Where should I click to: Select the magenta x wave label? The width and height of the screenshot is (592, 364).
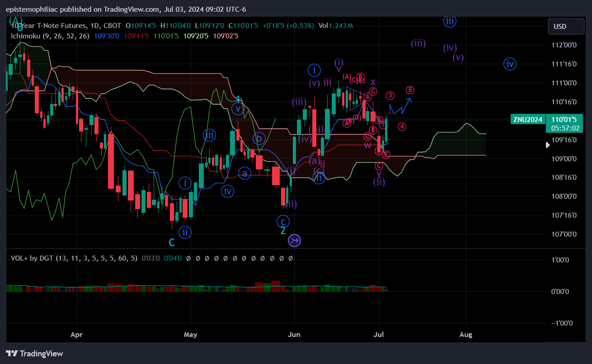click(x=373, y=82)
